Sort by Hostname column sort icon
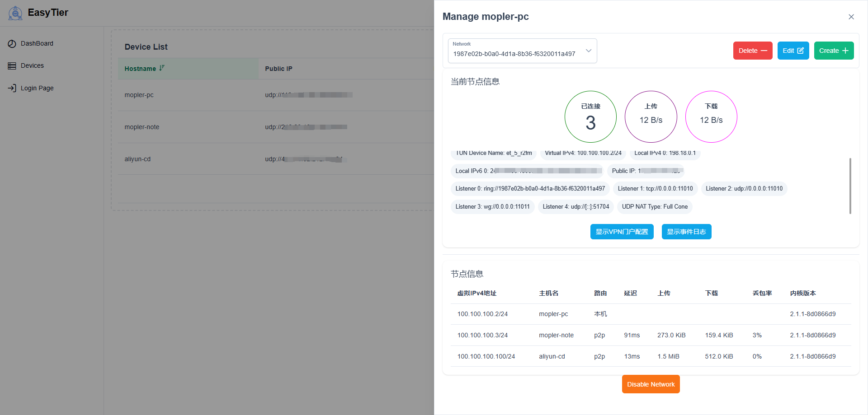The image size is (868, 415). coord(162,68)
